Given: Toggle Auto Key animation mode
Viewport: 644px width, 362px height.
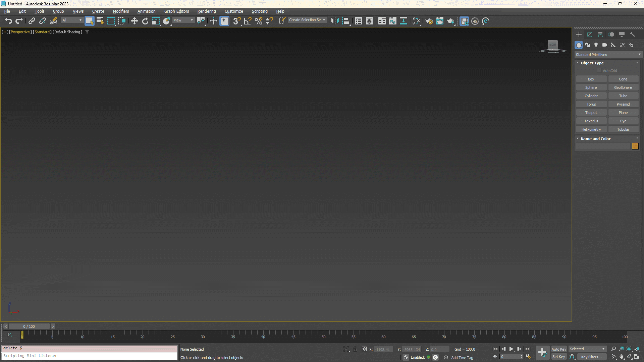Looking at the screenshot, I should (558, 349).
